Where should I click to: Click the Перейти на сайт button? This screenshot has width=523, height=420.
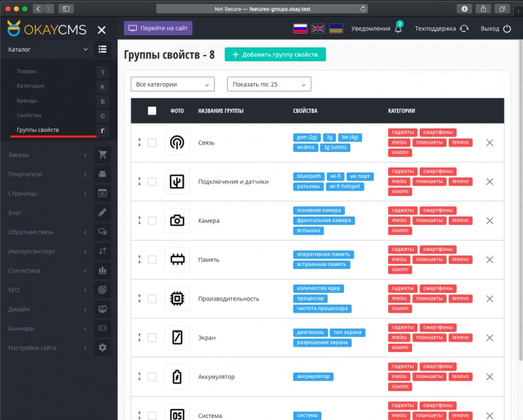(x=158, y=29)
